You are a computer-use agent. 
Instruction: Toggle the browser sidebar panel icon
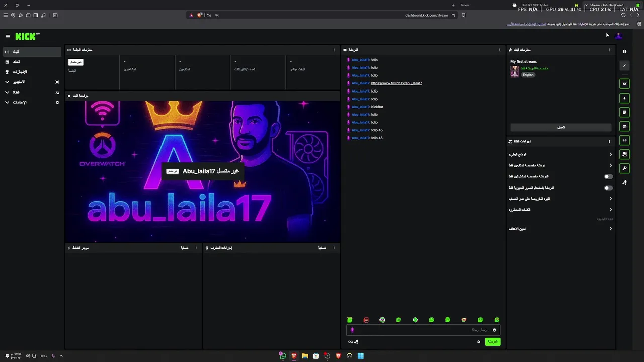[36, 15]
